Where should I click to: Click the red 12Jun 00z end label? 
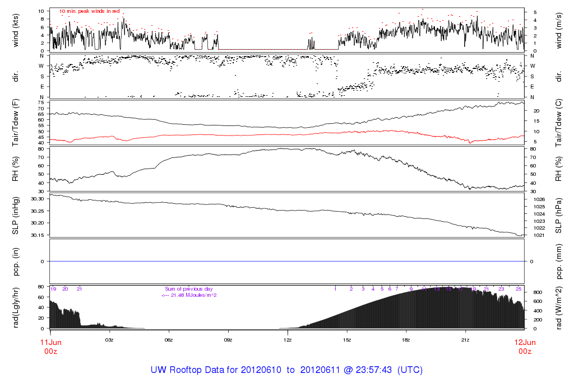click(524, 347)
